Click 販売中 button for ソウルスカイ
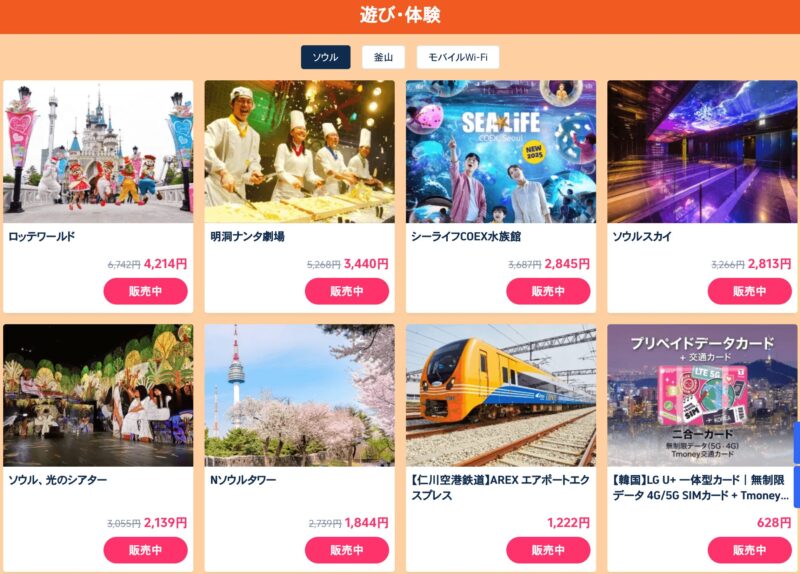This screenshot has height=574, width=800. pos(749,291)
